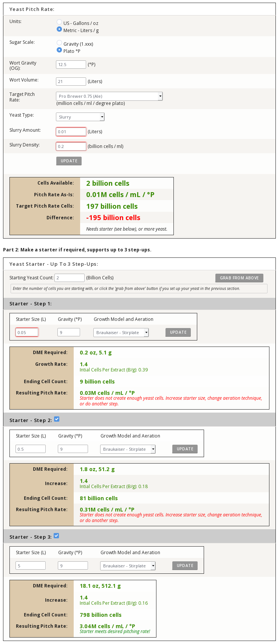Select US - Gallons / oz units
The width and height of the screenshot is (280, 644).
(x=59, y=22)
